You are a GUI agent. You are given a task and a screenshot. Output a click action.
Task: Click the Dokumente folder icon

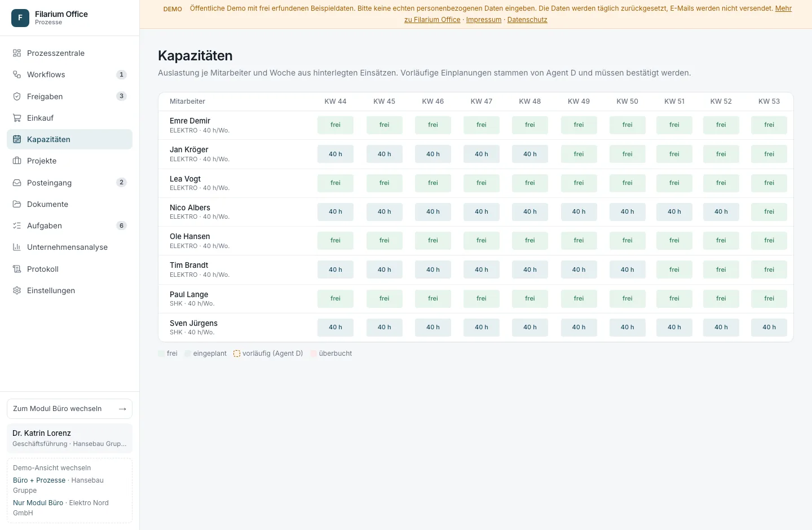point(17,204)
